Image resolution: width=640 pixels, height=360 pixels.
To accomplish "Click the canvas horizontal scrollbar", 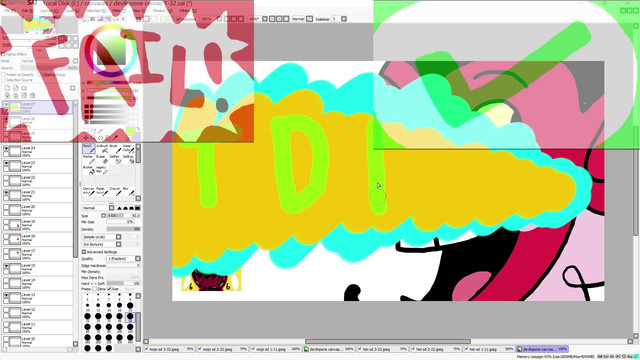I will click(388, 342).
